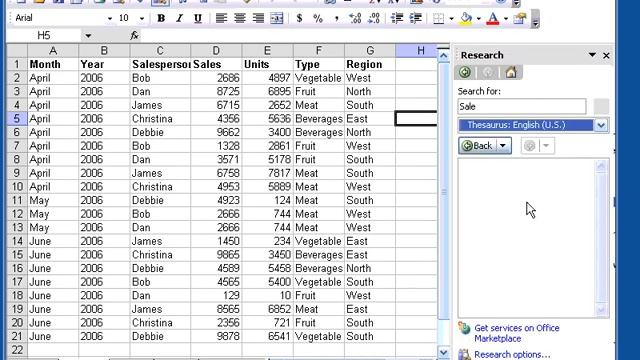This screenshot has height=360, width=640.
Task: Select the Sales header cell
Action: pos(216,64)
